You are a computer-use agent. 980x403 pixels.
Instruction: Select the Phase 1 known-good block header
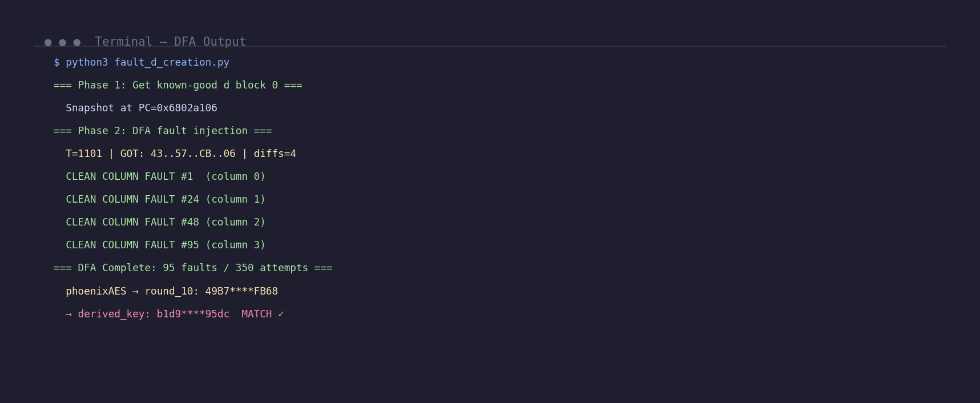point(178,85)
